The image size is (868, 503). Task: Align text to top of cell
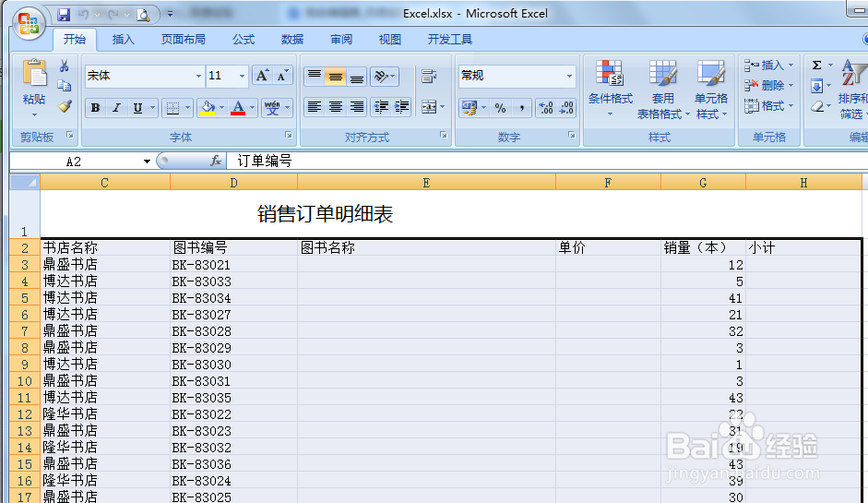coord(315,76)
